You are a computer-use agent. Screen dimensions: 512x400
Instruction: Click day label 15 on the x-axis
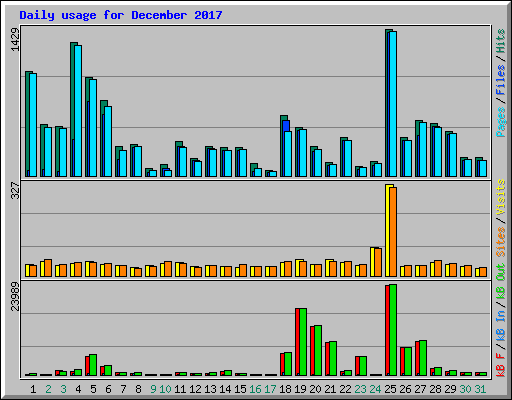click(240, 389)
